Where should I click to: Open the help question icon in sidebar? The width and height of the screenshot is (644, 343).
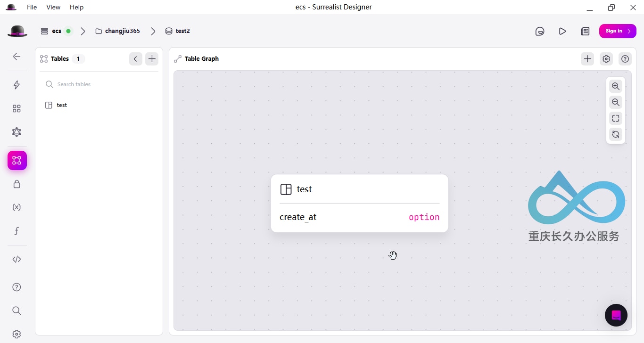click(17, 287)
